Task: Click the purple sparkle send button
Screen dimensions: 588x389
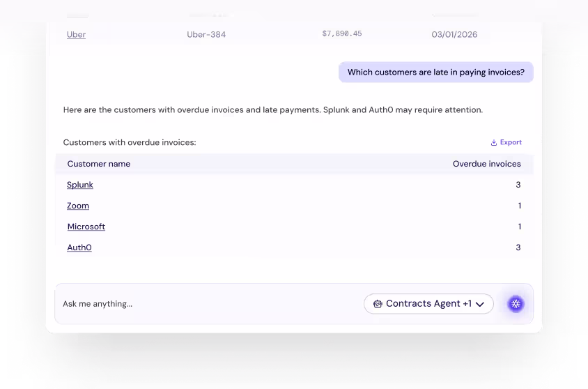Action: [516, 304]
